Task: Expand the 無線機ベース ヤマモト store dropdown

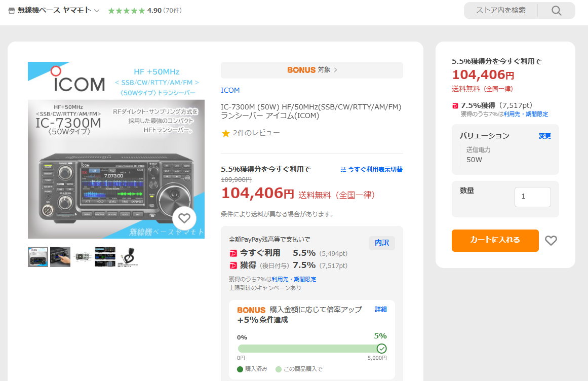Action: (x=97, y=11)
